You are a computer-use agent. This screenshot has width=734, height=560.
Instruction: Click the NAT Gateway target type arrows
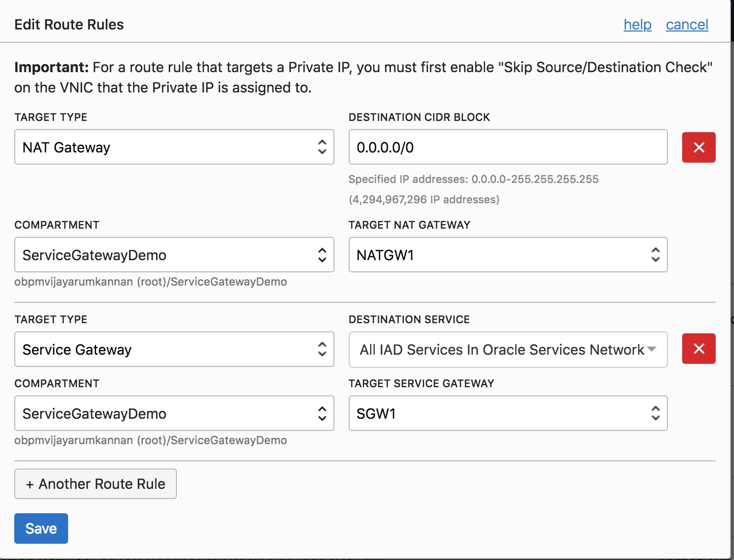coord(322,147)
